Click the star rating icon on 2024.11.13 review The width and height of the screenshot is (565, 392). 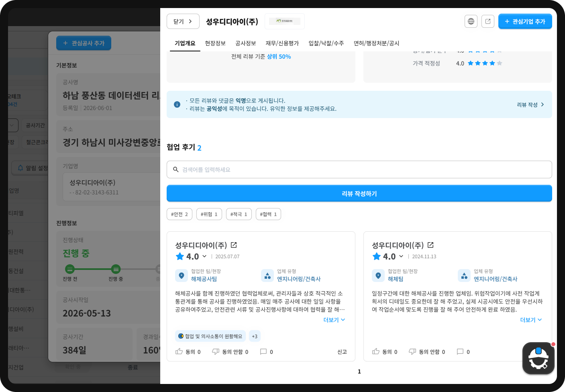pos(377,256)
